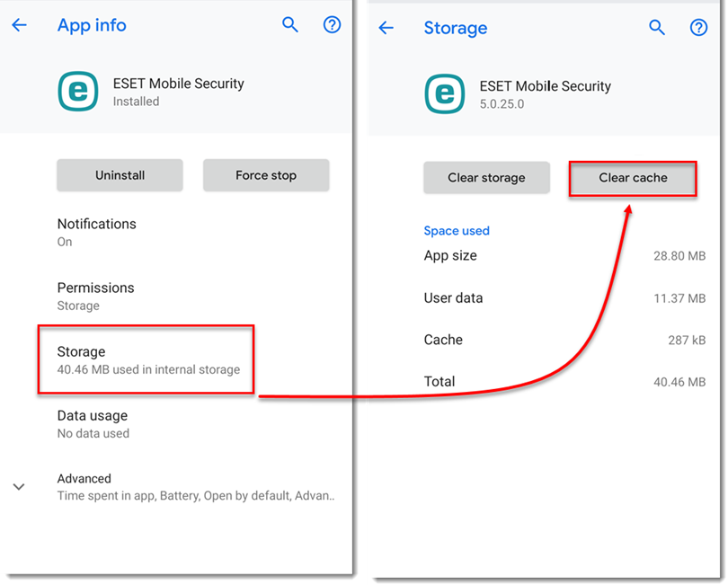The width and height of the screenshot is (728, 585).
Task: Select the User data 11.37 MB row
Action: [564, 298]
